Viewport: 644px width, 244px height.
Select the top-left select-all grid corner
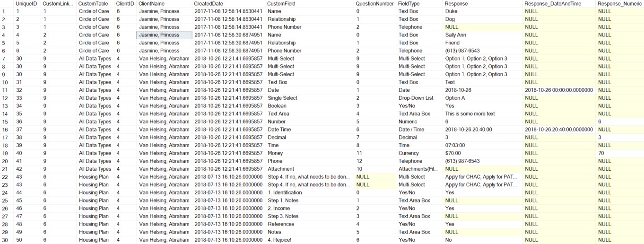tap(6, 3)
